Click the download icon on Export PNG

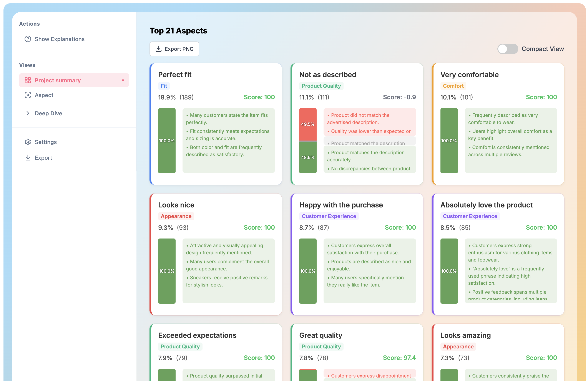(159, 49)
